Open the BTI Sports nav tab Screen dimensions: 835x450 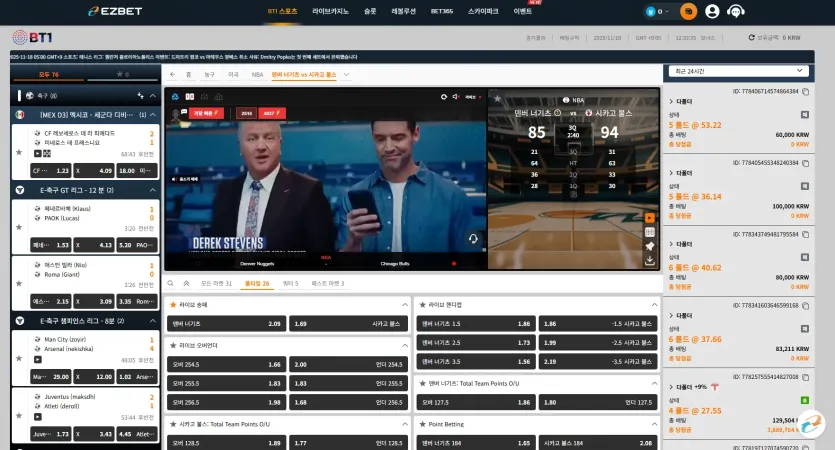click(x=282, y=11)
